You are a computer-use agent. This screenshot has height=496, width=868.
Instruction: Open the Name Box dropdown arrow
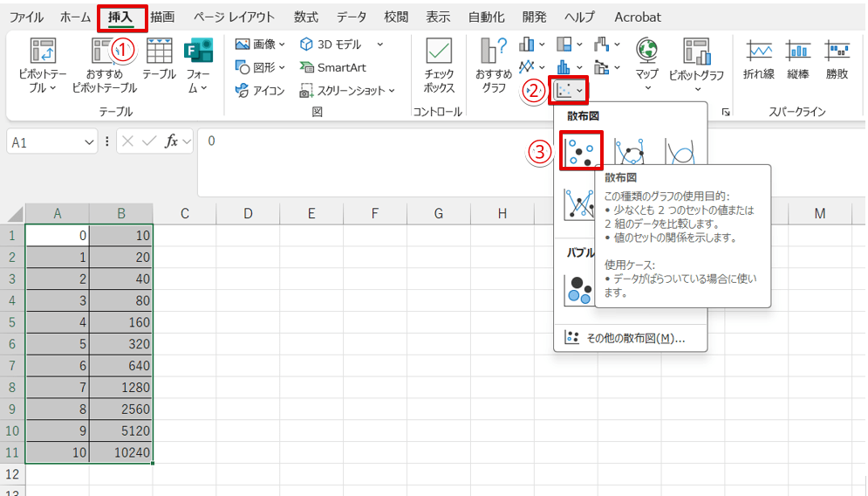(x=89, y=141)
